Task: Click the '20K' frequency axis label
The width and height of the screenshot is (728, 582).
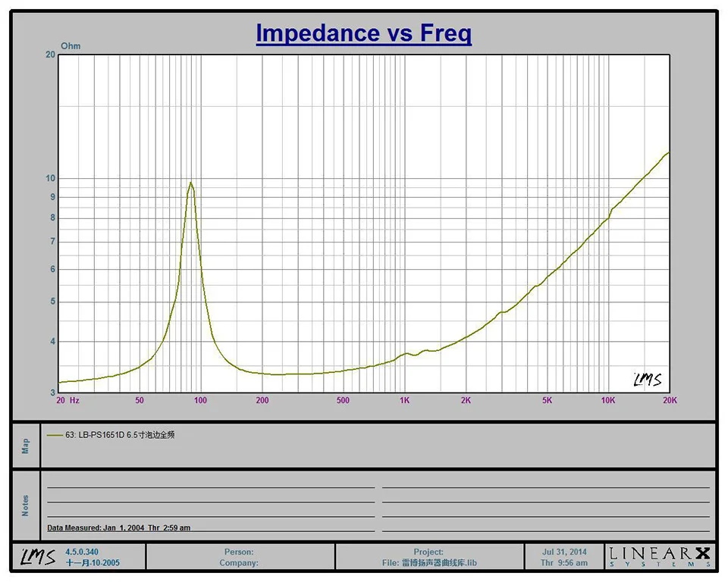Action: 670,400
